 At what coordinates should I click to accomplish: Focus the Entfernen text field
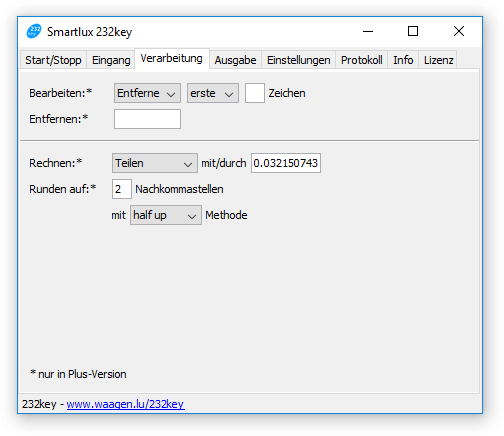point(147,119)
